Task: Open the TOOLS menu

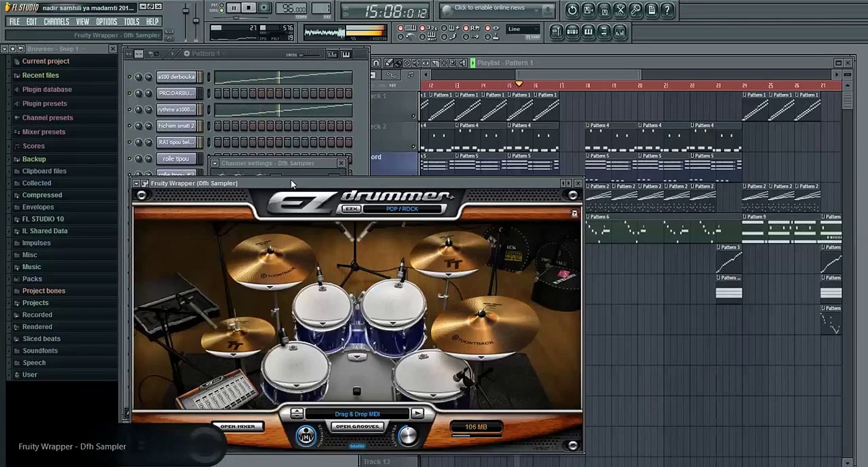Action: pos(132,21)
